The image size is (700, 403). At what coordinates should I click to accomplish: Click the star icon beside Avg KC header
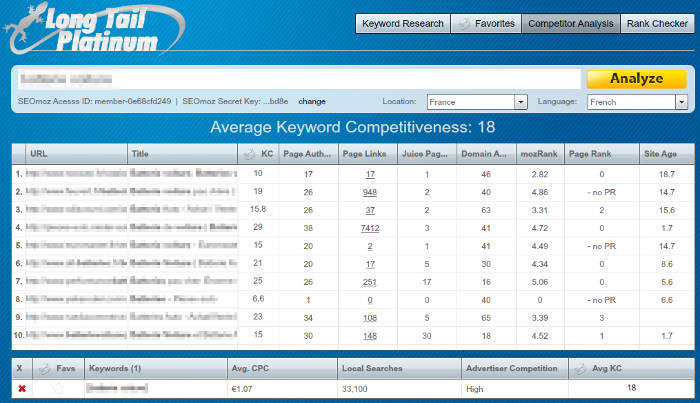(580, 369)
